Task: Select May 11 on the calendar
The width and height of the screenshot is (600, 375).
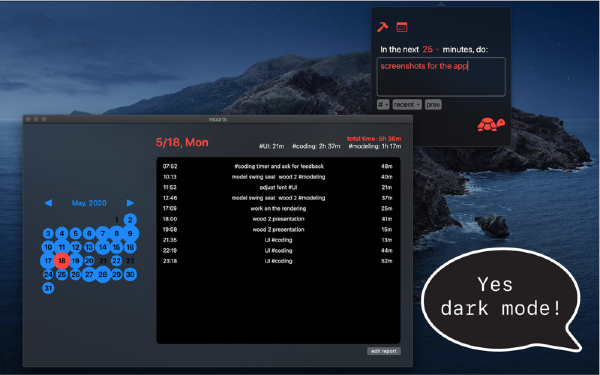Action: (62, 247)
